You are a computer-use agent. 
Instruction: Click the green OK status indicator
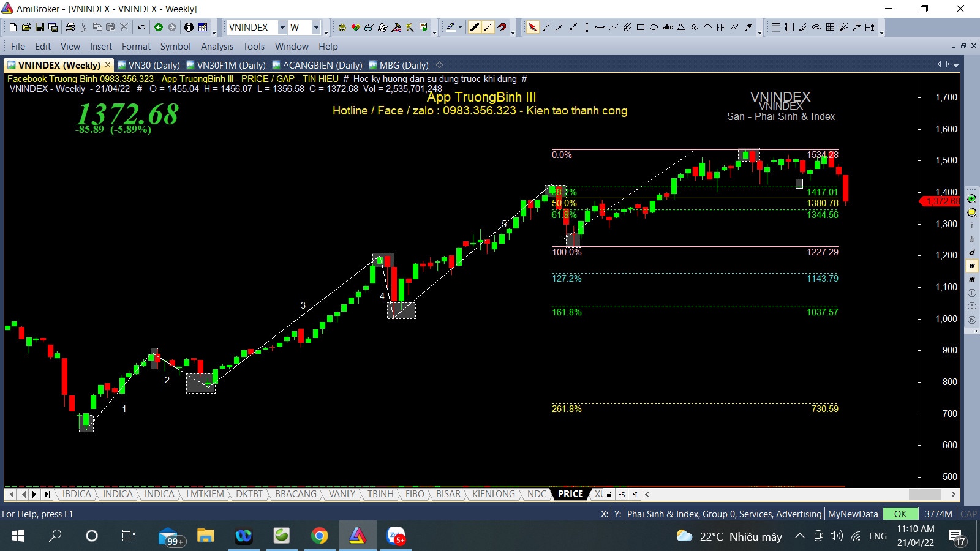[x=900, y=514]
